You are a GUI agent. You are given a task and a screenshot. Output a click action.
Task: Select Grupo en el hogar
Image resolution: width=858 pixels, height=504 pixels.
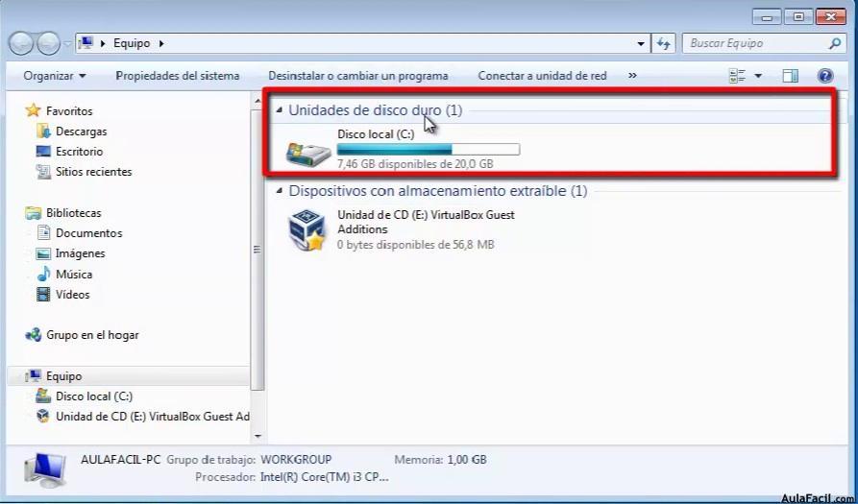point(92,335)
